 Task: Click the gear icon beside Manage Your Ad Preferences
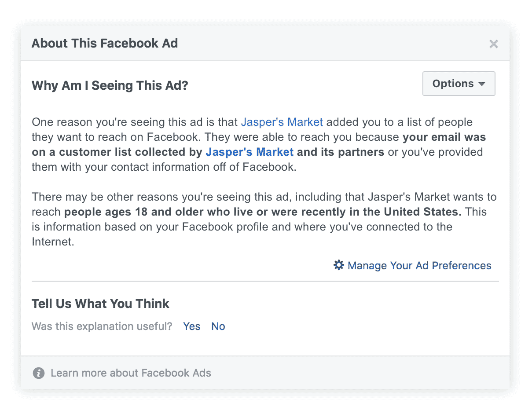[338, 265]
